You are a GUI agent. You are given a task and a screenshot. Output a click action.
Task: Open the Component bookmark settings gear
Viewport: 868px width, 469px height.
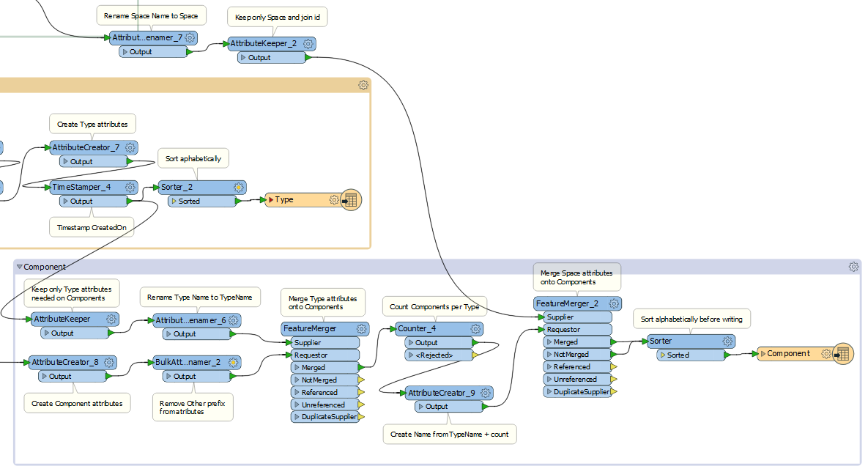point(853,267)
